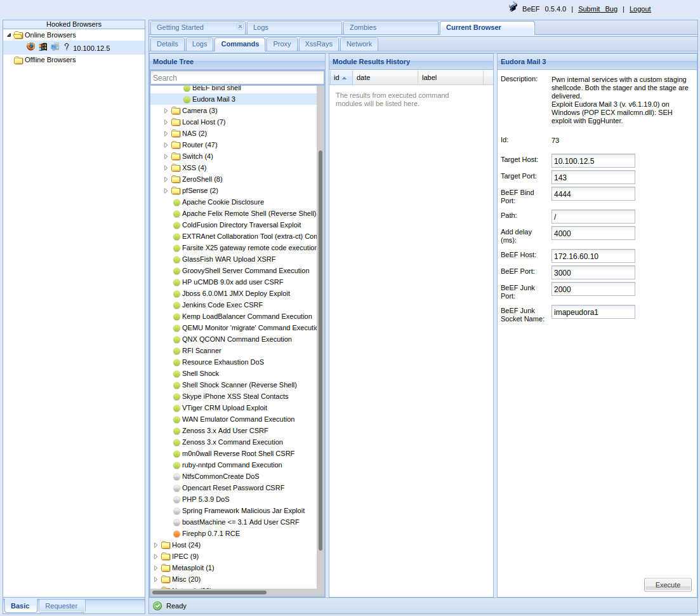Click green status dot of Eudora Mail 3
Screen dimensions: 700x616
pyautogui.click(x=187, y=100)
